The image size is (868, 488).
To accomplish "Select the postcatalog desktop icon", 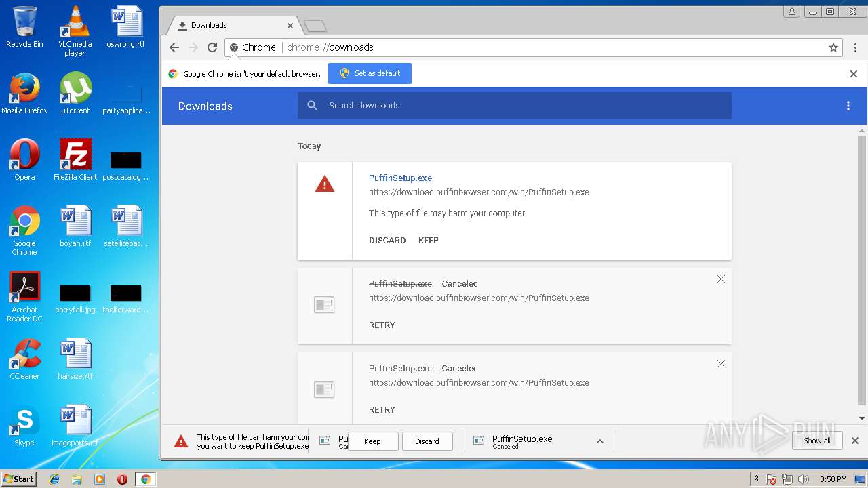I will pyautogui.click(x=126, y=165).
